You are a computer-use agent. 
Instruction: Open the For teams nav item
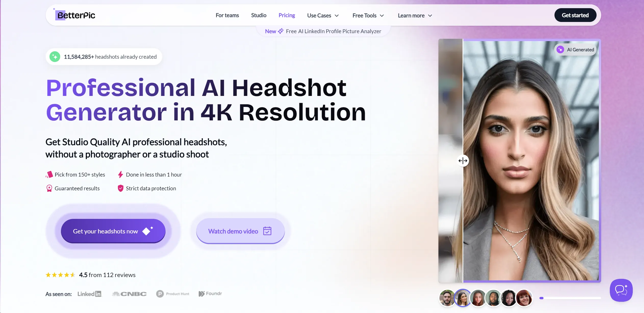(227, 15)
